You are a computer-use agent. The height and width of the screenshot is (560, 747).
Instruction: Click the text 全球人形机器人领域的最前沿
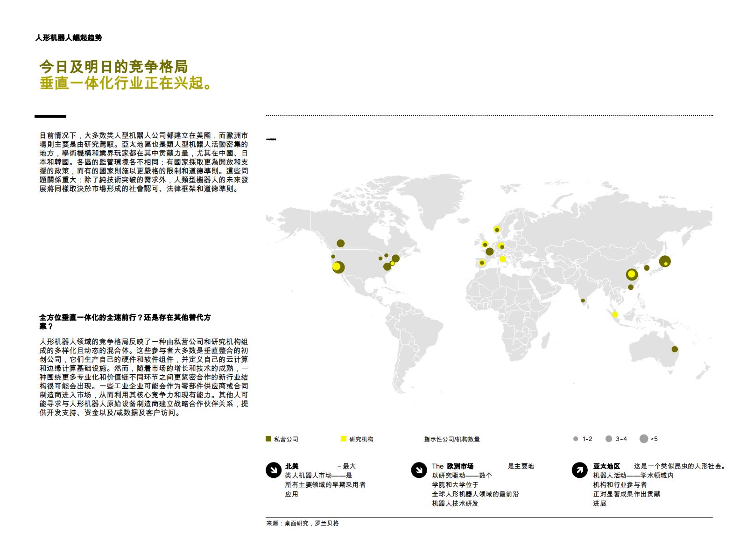click(475, 494)
